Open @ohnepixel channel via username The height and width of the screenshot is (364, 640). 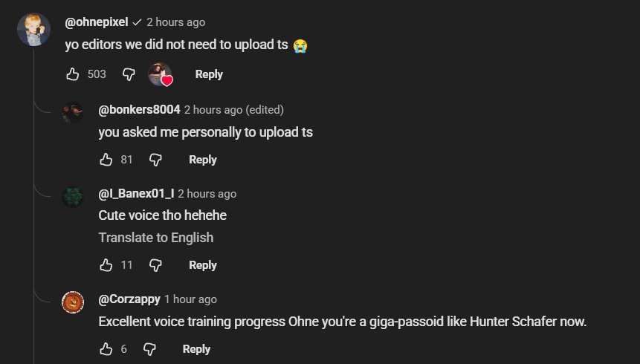(x=97, y=22)
